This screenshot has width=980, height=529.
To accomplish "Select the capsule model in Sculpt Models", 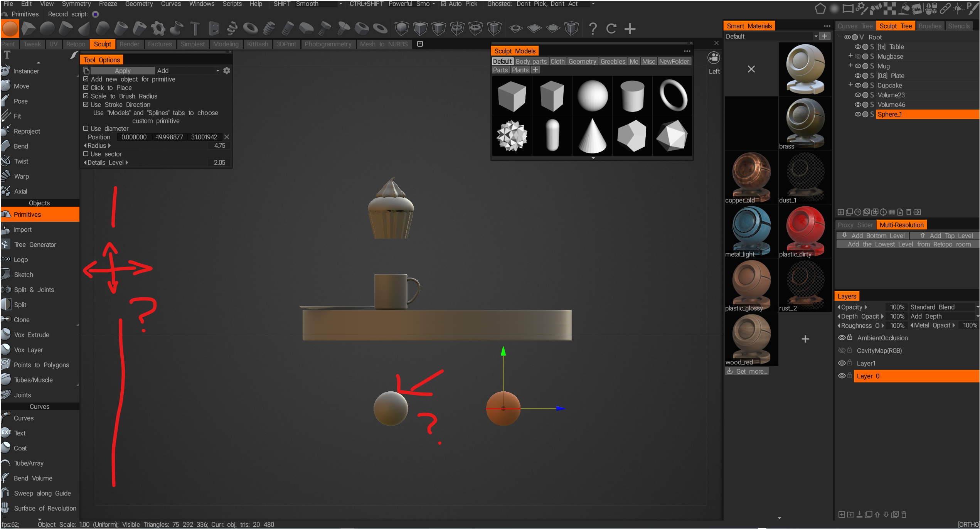I will point(552,136).
